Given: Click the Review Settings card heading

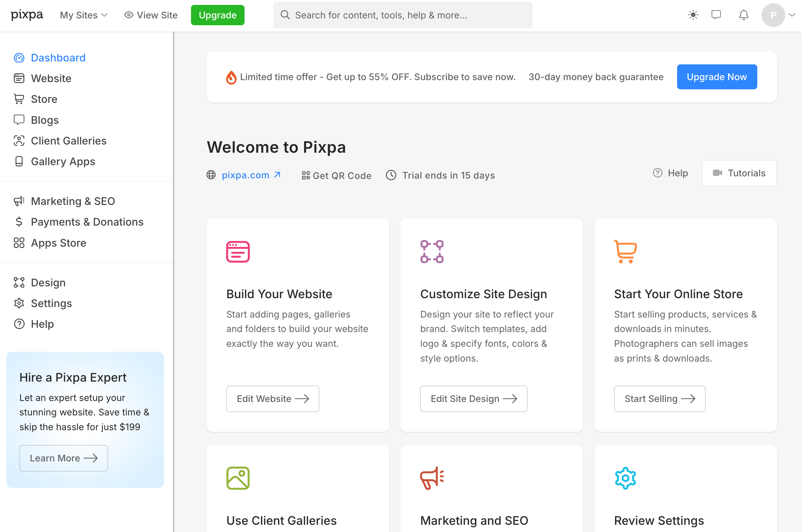Looking at the screenshot, I should 659,520.
